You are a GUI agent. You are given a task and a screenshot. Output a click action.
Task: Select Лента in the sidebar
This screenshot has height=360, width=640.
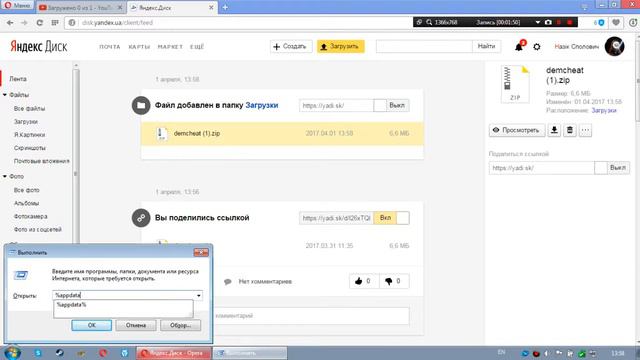click(18, 79)
